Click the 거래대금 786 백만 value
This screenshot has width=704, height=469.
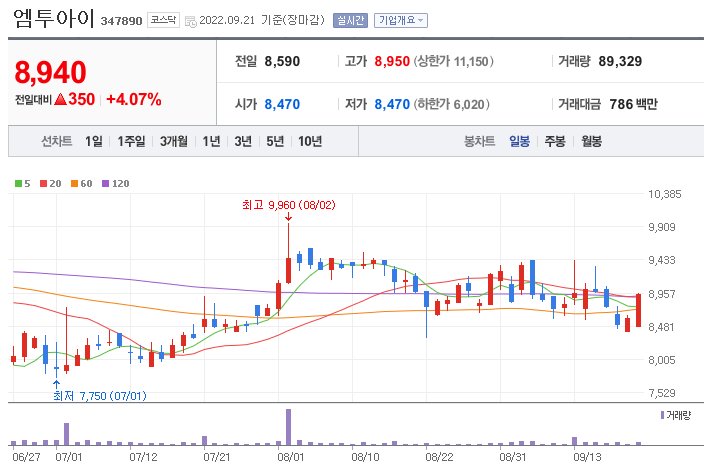[634, 105]
